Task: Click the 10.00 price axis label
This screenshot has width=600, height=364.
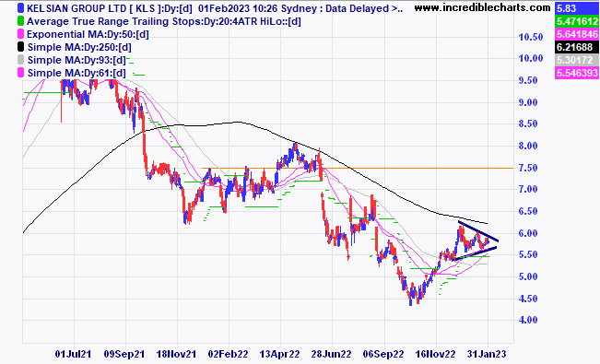Action: (531, 59)
